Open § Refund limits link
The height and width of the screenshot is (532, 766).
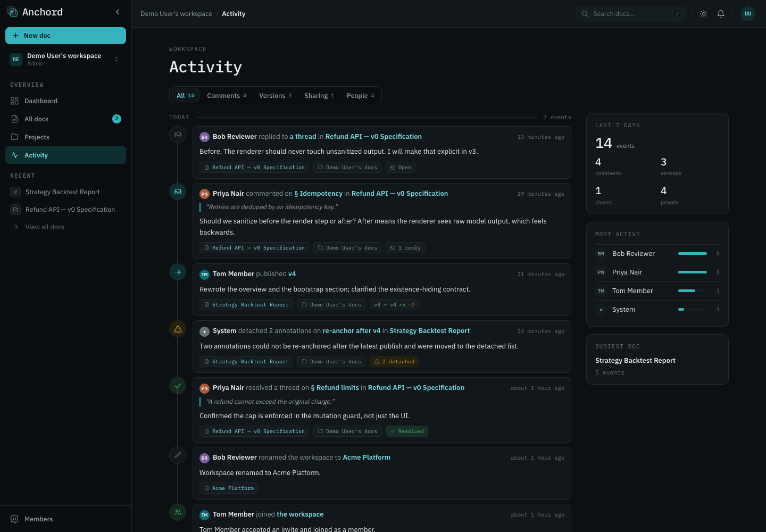tap(335, 388)
